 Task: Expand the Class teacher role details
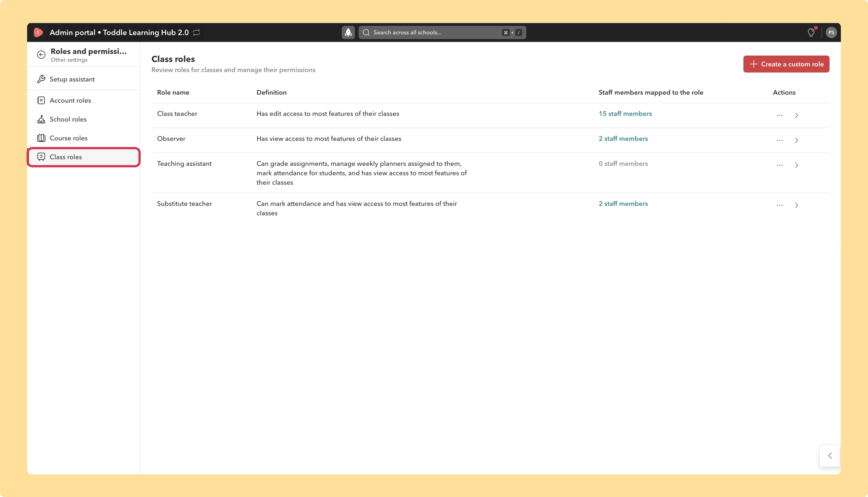[796, 115]
